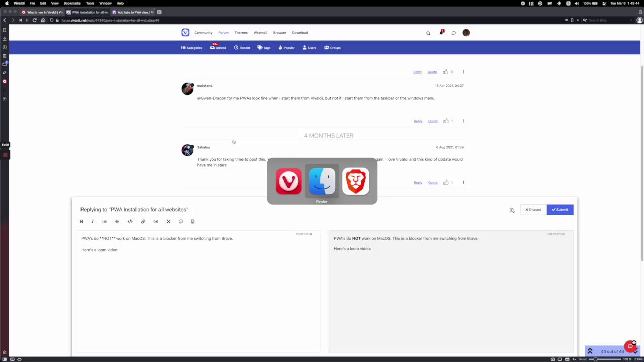Open Notes panel in Vivaldi sidebar
The height and width of the screenshot is (362, 644).
(5, 56)
